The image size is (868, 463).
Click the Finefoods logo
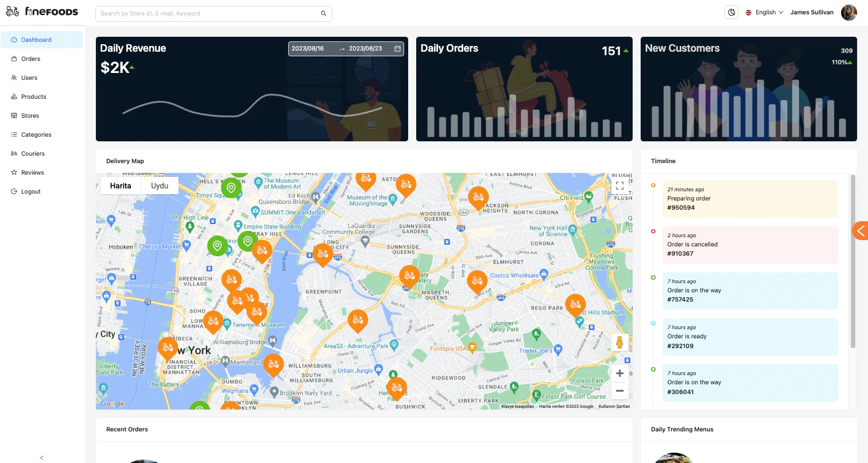coord(42,12)
